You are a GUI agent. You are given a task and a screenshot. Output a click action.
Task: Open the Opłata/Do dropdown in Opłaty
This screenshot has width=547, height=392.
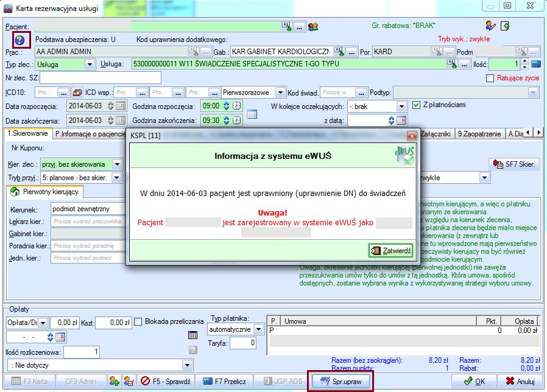43,323
